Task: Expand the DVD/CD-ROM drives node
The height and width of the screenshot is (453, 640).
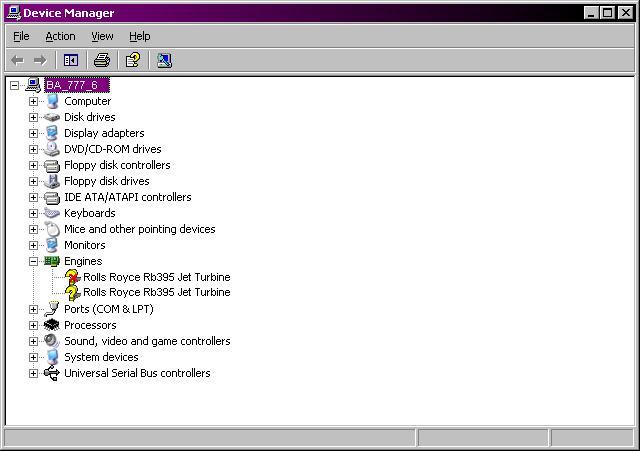Action: [x=33, y=149]
